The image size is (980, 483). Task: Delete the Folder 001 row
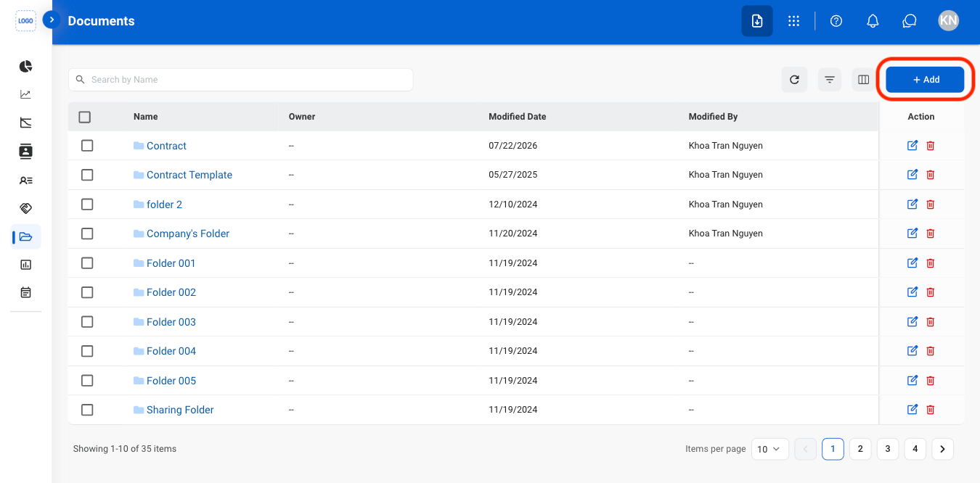click(x=931, y=263)
